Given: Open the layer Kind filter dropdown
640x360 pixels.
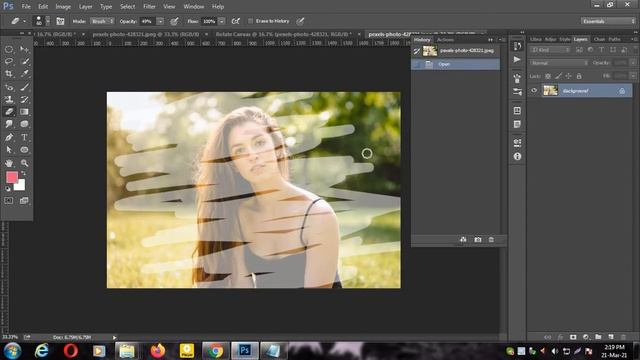Looking at the screenshot, I should pos(550,50).
